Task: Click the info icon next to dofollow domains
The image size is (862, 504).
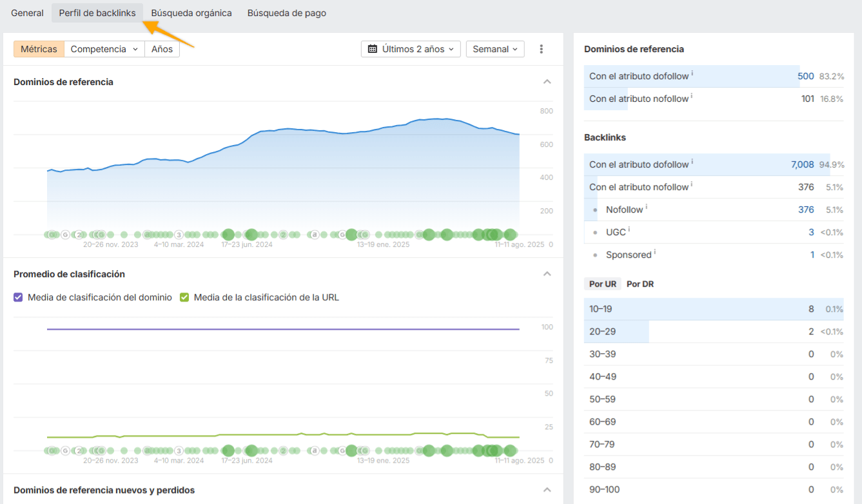Action: (692, 73)
